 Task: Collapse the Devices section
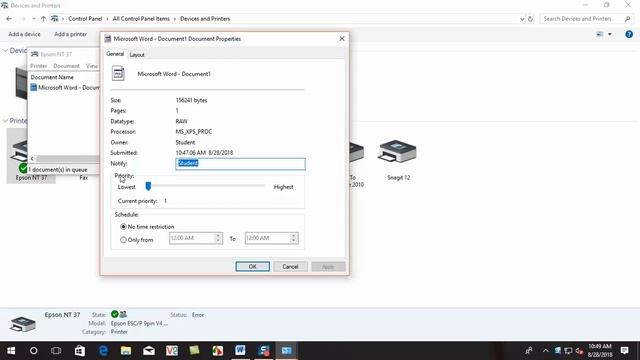[5, 51]
